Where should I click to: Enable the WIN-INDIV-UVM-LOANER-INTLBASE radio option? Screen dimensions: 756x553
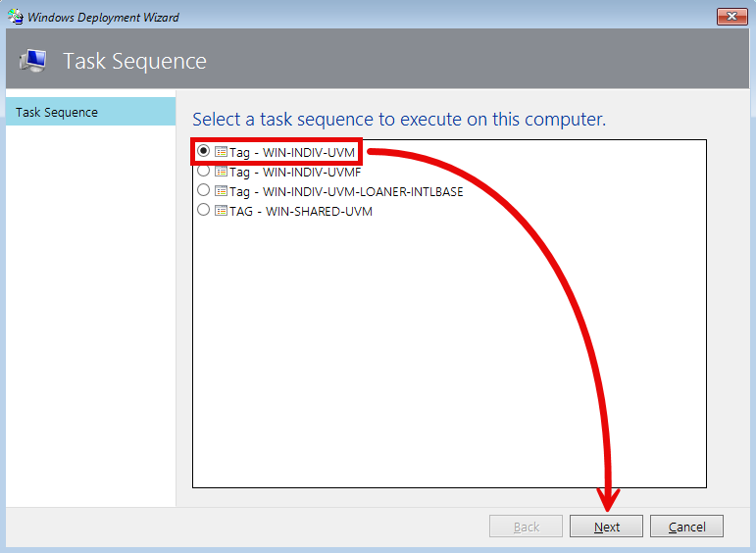coord(203,190)
